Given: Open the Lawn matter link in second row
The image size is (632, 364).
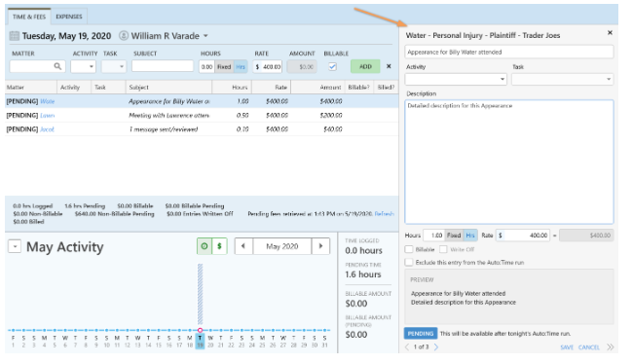Looking at the screenshot, I should [x=47, y=115].
